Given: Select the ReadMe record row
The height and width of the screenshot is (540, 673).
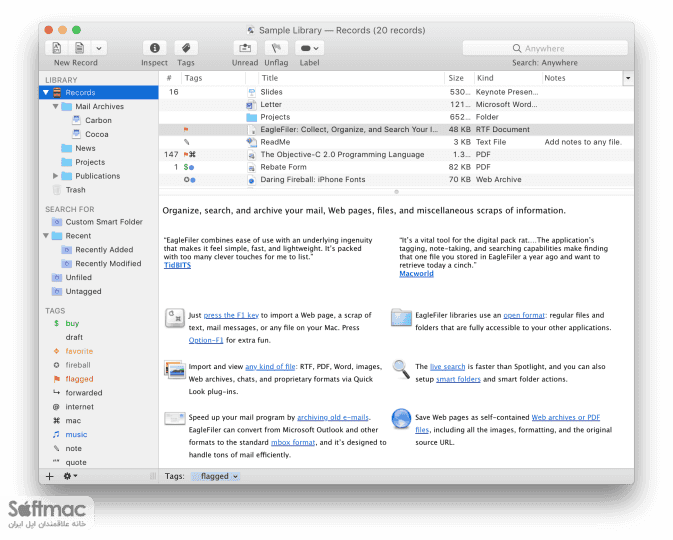Looking at the screenshot, I should [396, 142].
